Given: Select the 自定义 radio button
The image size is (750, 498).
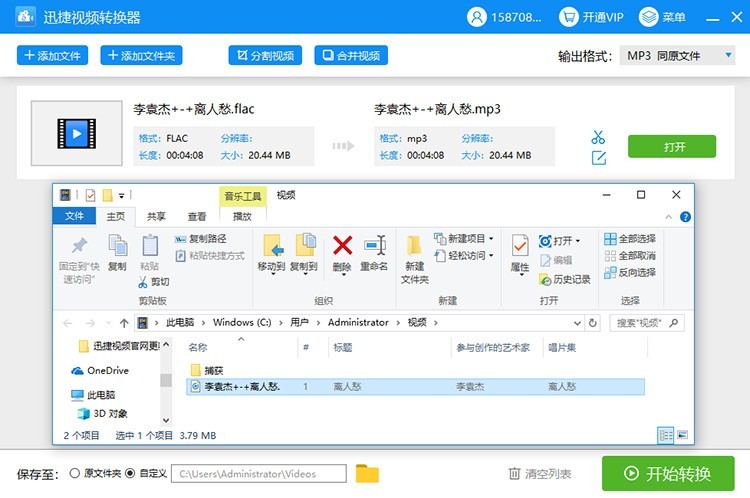Looking at the screenshot, I should (x=129, y=473).
